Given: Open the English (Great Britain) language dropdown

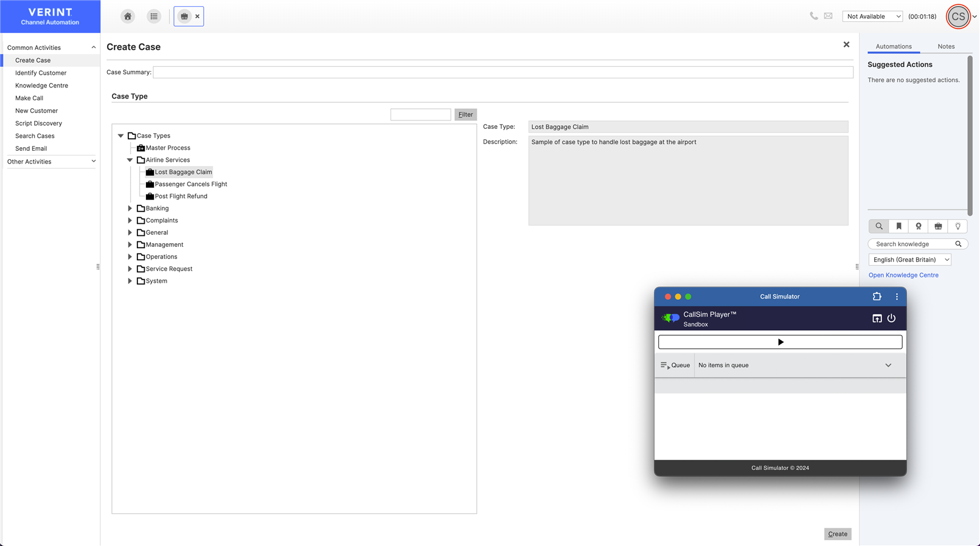Looking at the screenshot, I should tap(909, 260).
